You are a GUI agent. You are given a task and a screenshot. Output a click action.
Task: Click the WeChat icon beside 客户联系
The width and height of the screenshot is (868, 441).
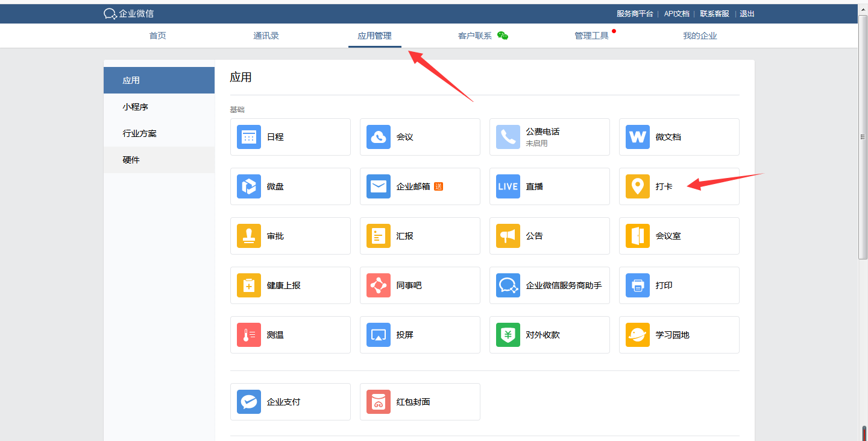point(503,36)
